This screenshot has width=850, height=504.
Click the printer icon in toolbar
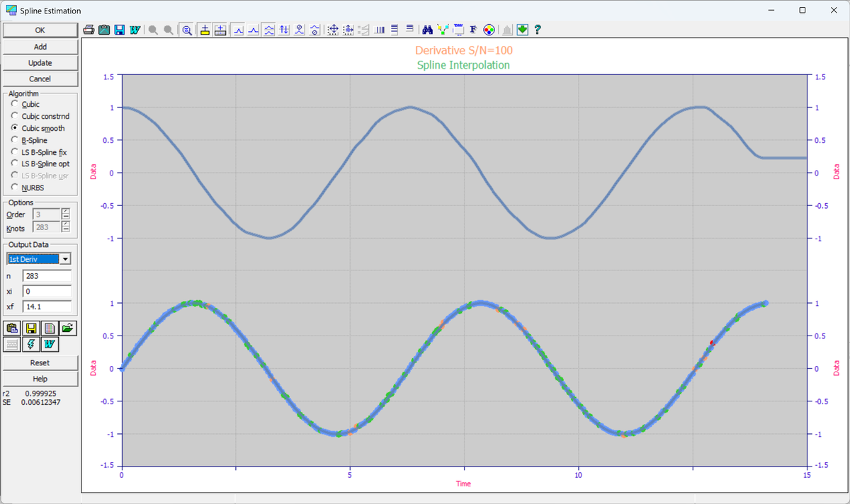point(89,30)
